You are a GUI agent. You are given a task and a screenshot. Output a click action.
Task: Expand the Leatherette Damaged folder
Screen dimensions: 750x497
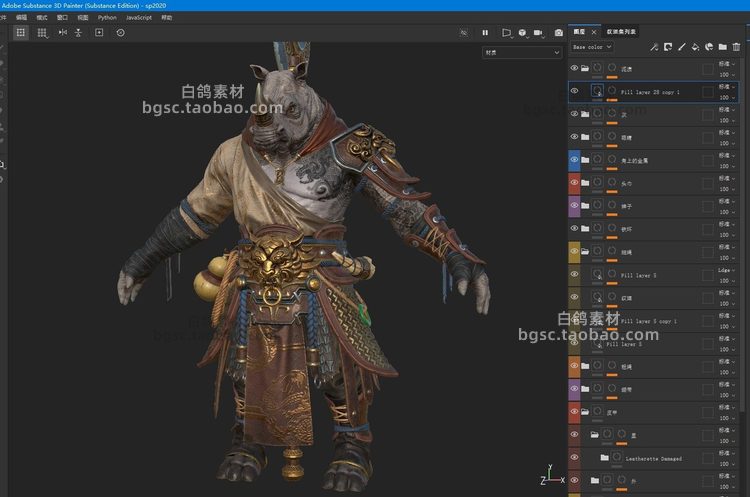pyautogui.click(x=605, y=457)
